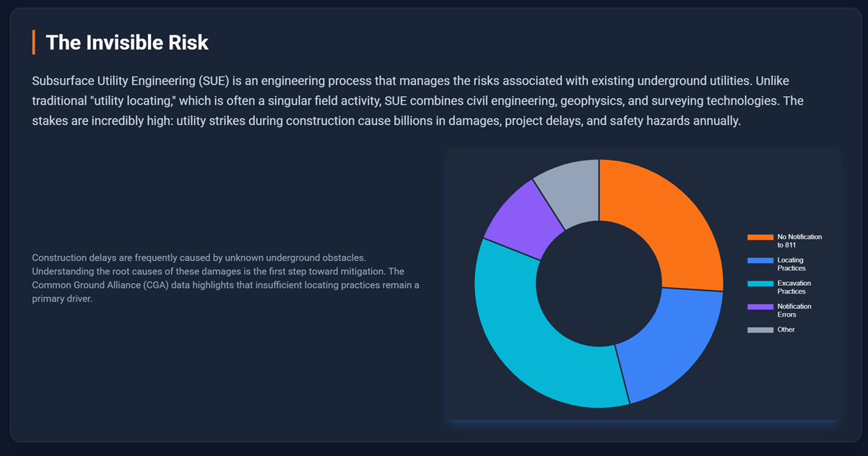Viewport: 868px width, 456px height.
Task: Click the orange accent bar beside the heading
Action: pyautogui.click(x=33, y=43)
